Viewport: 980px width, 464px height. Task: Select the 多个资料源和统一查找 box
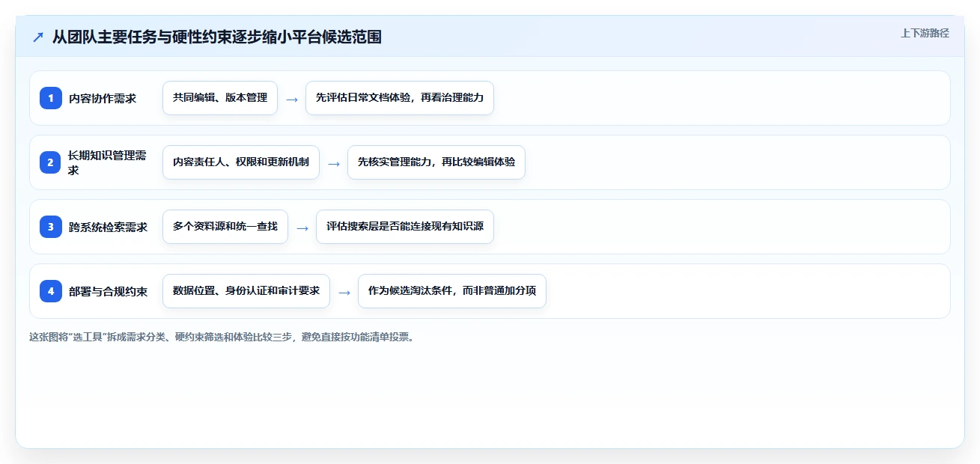click(225, 227)
